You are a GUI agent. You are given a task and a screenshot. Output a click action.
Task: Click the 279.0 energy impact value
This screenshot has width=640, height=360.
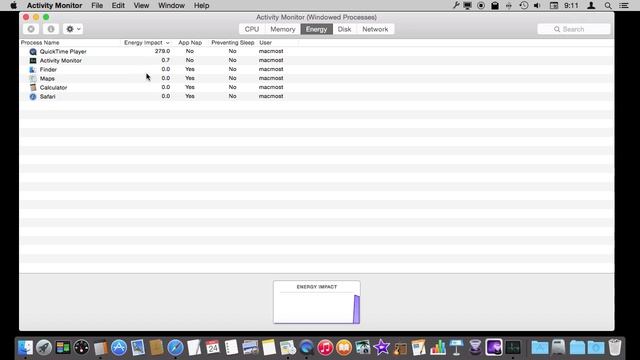[x=162, y=51]
